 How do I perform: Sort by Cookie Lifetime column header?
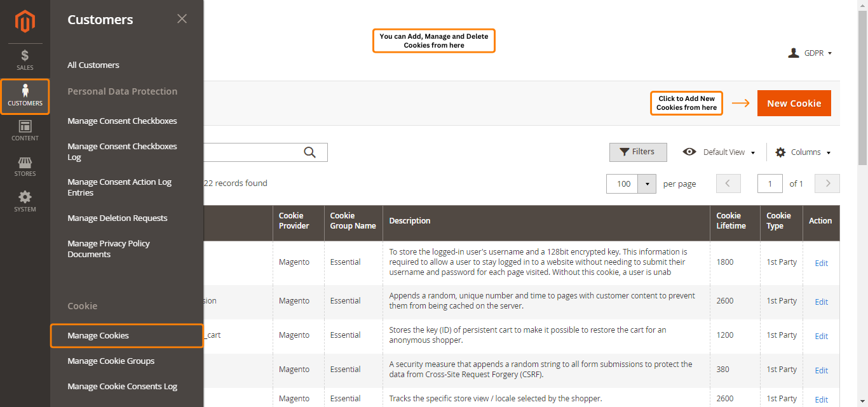[x=735, y=223]
